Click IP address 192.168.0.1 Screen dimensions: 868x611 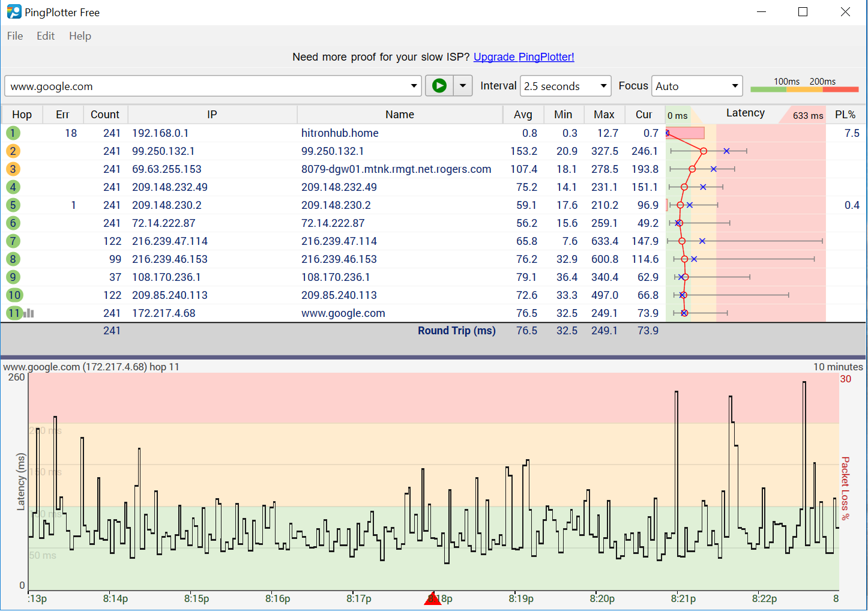(x=160, y=133)
